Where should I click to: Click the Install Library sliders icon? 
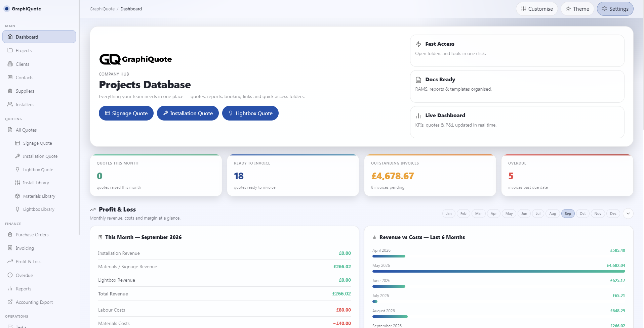pos(17,183)
